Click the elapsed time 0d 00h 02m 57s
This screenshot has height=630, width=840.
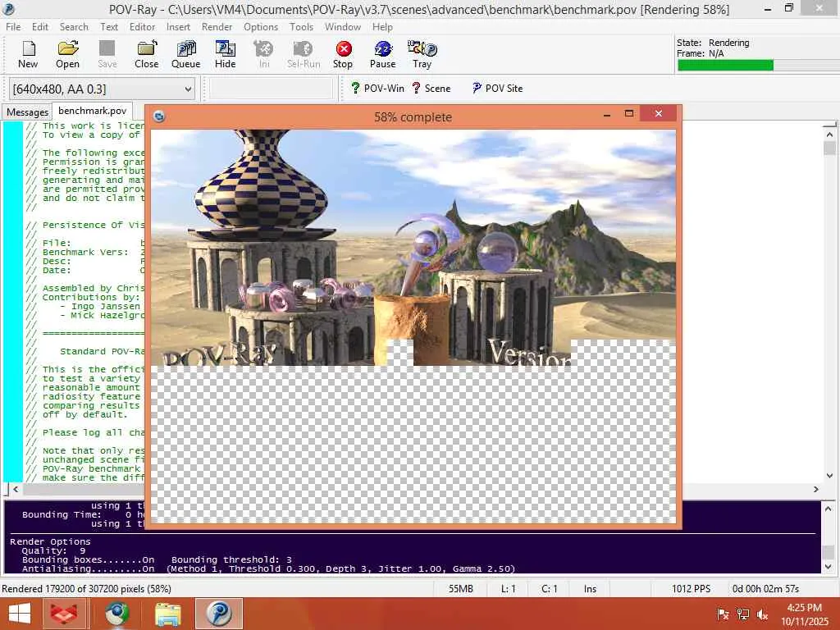765,589
